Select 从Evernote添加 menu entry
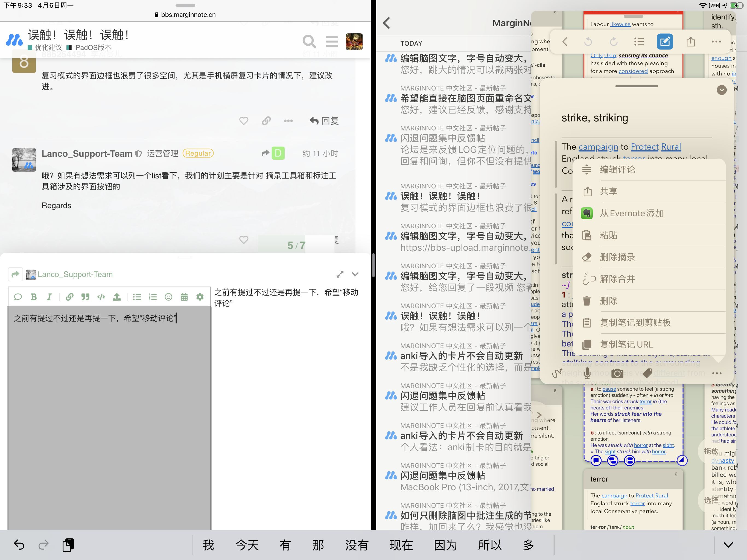 (649, 214)
